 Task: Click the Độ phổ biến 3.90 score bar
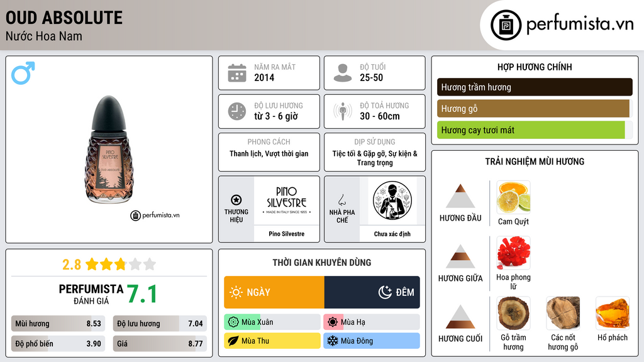[x=58, y=344]
